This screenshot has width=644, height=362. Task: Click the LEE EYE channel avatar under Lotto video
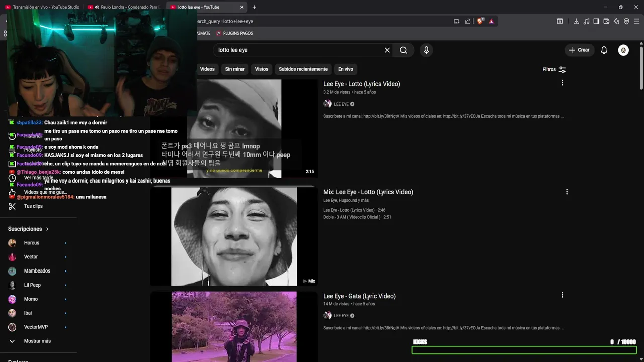pyautogui.click(x=327, y=104)
